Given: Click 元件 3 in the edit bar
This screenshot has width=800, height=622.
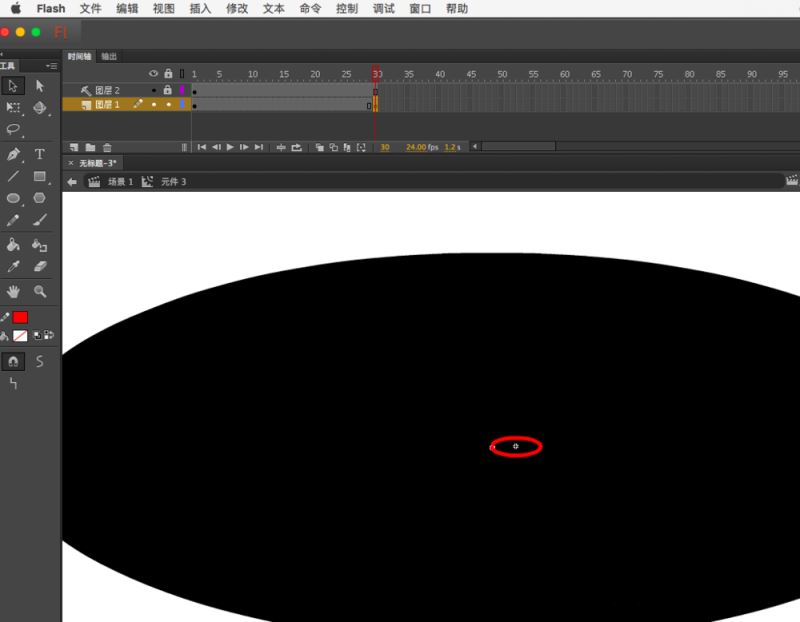Looking at the screenshot, I should click(x=173, y=182).
